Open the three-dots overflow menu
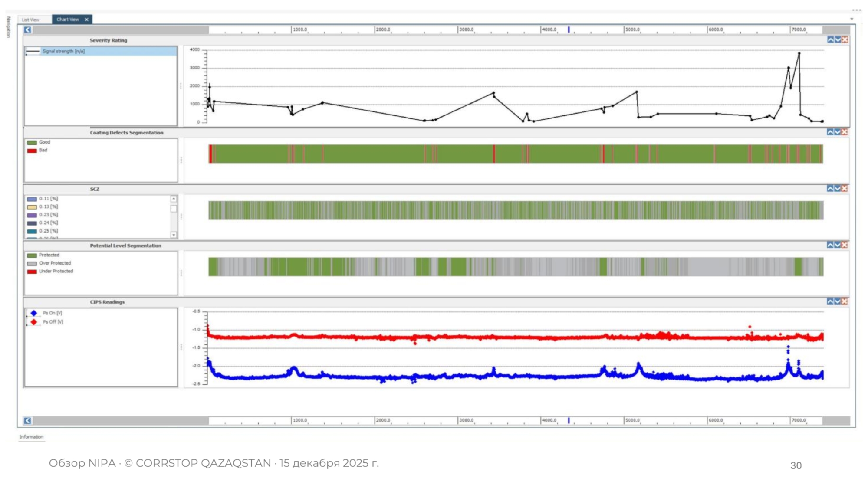Image resolution: width=868 pixels, height=488 pixels. (856, 10)
